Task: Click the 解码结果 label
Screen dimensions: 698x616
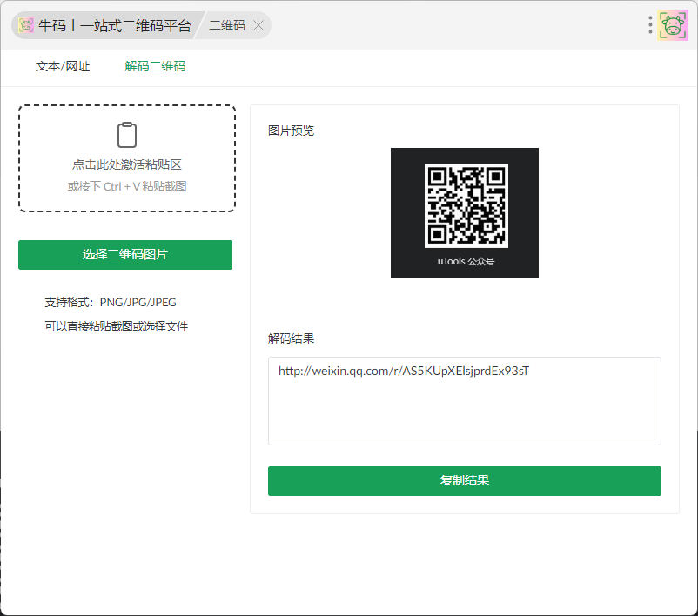Action: click(292, 338)
